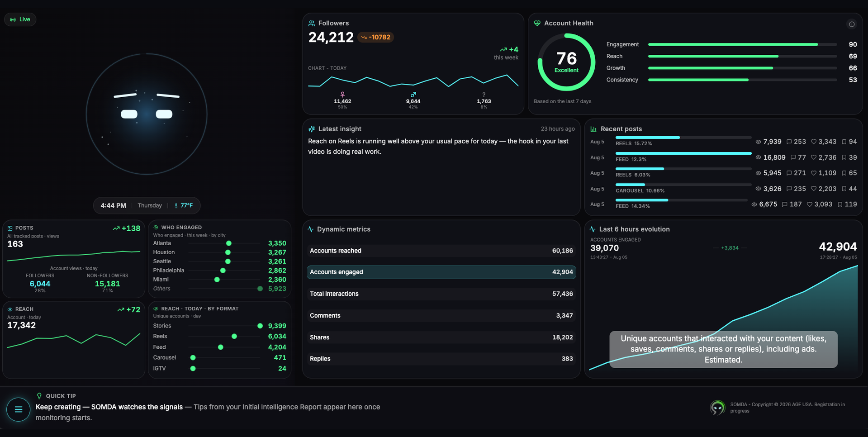Click the SOMDA logo in footer
This screenshot has width=868, height=437.
point(717,408)
